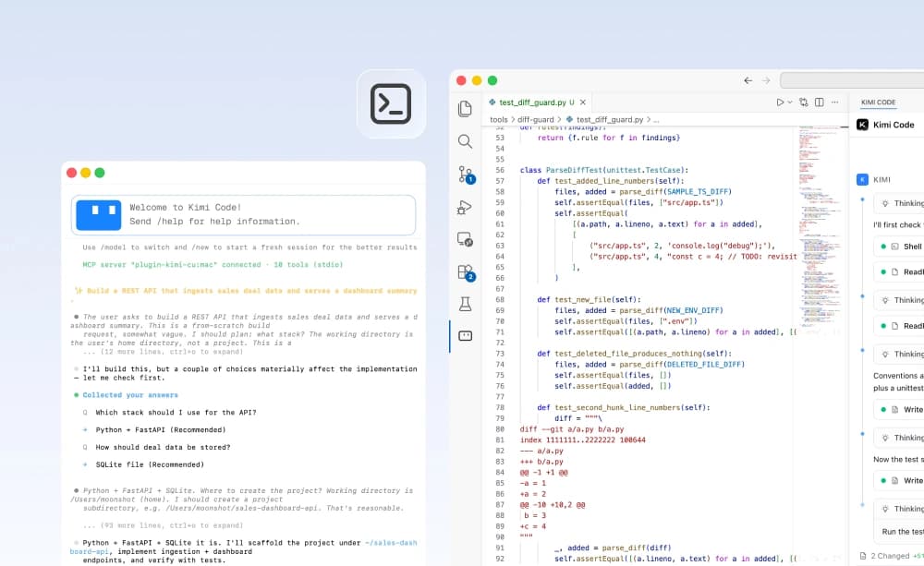The height and width of the screenshot is (566, 924).
Task: Open changes compare icon in editor toolbar
Action: 804,102
